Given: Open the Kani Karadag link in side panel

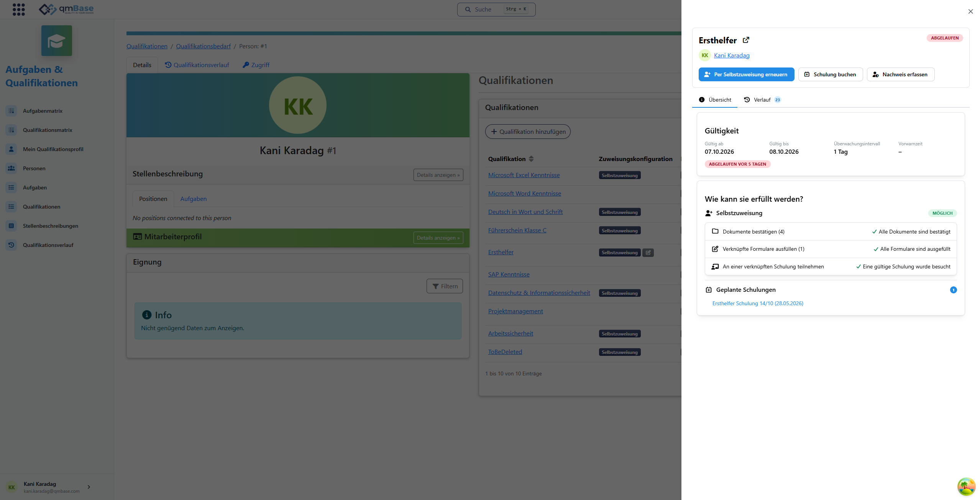Looking at the screenshot, I should click(x=732, y=55).
